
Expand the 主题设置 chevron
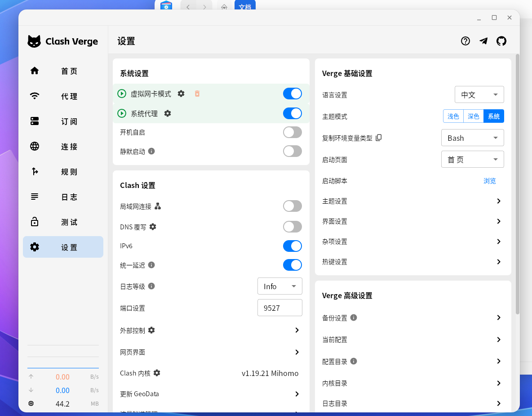click(x=499, y=201)
